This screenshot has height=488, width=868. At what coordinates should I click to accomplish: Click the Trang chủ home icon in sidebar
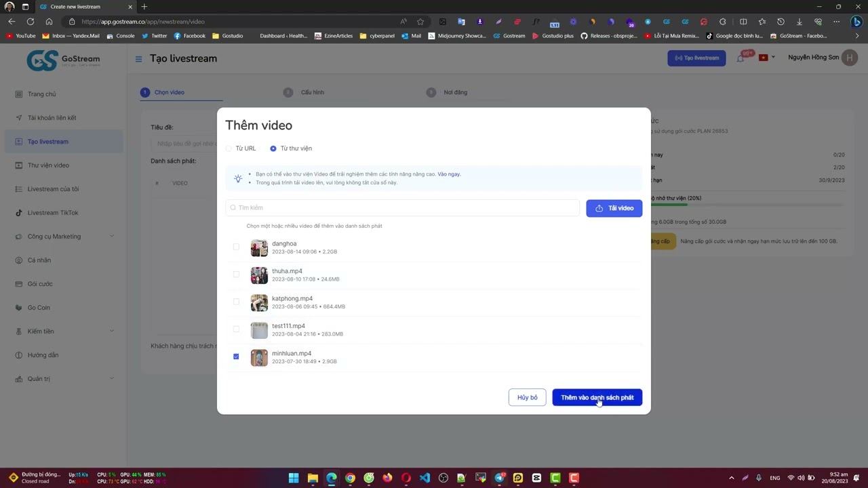[x=19, y=94]
